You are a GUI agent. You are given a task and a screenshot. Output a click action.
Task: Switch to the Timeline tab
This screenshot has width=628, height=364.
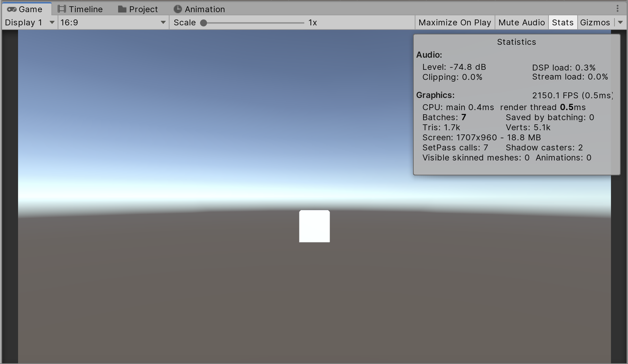[85, 9]
